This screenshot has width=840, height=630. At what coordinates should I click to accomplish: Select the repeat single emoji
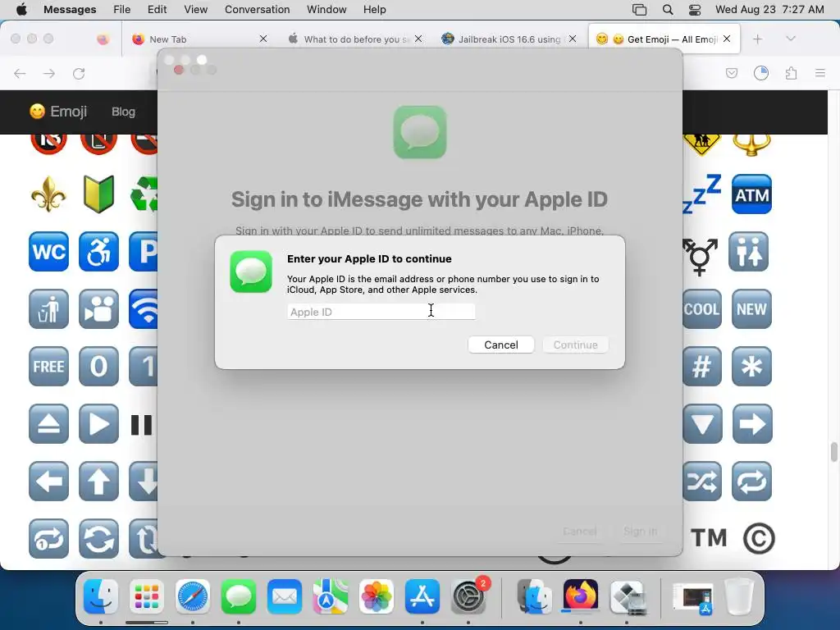(x=48, y=538)
